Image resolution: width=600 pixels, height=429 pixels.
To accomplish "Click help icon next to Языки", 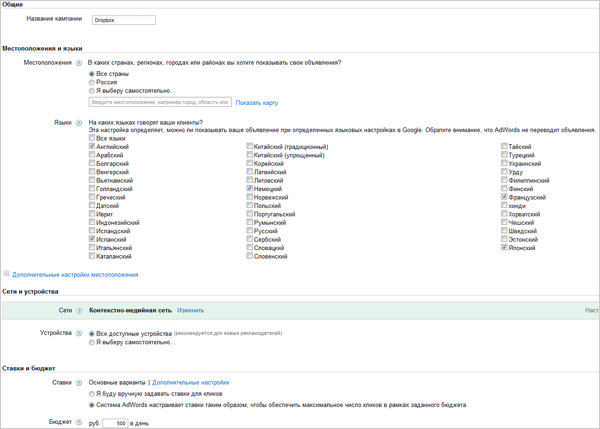I will (x=79, y=122).
